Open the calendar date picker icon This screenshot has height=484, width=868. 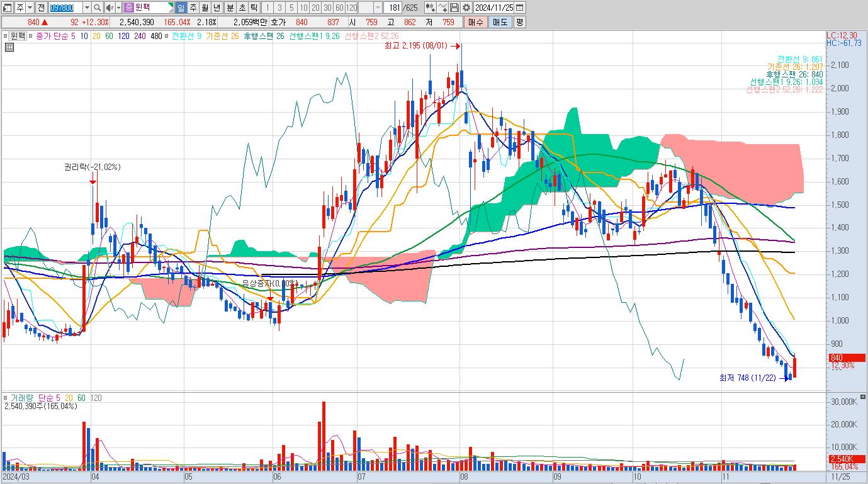520,8
